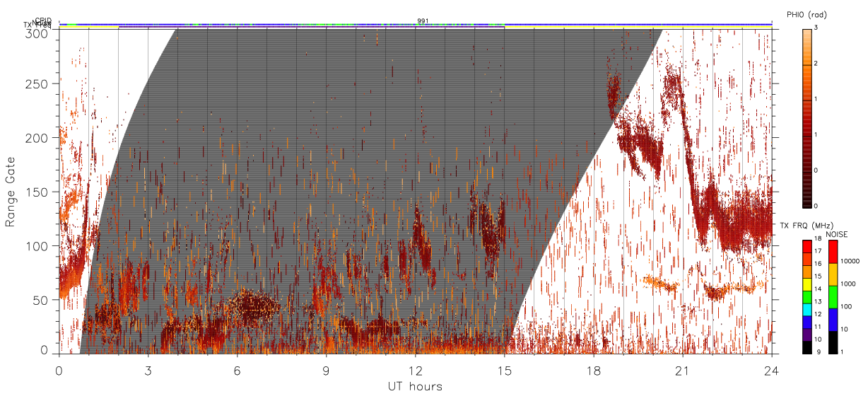Pick the green swatch in NOISE legend

tap(834, 297)
